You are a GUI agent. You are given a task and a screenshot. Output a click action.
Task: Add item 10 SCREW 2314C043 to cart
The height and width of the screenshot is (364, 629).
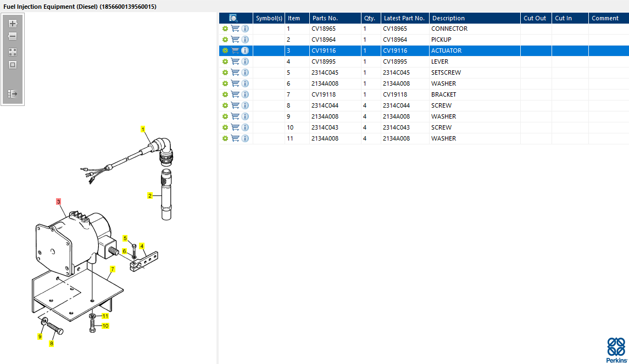coord(236,127)
